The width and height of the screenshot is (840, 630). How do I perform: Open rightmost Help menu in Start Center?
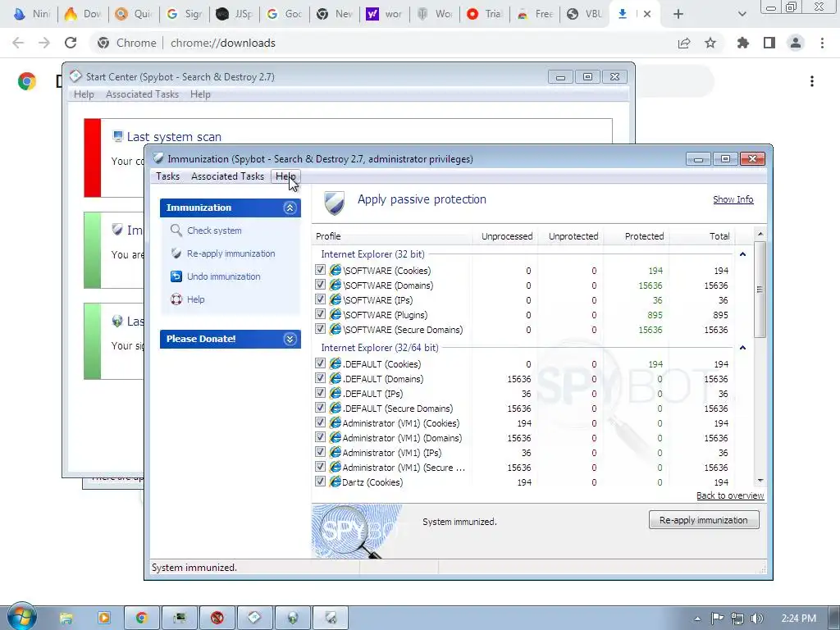click(200, 94)
